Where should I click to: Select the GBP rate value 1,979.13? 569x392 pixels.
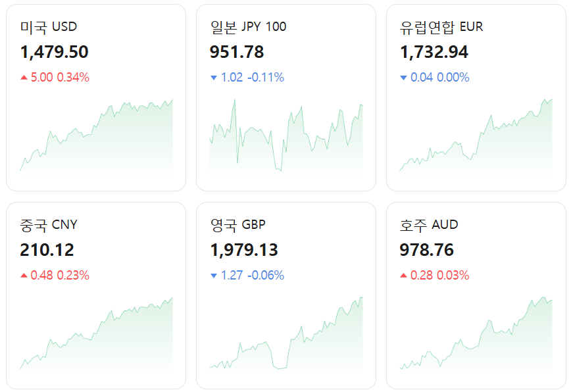pos(243,249)
